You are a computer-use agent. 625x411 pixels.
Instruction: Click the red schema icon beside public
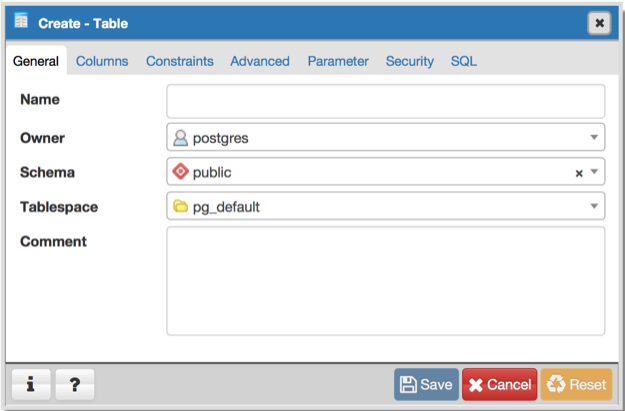click(x=181, y=172)
